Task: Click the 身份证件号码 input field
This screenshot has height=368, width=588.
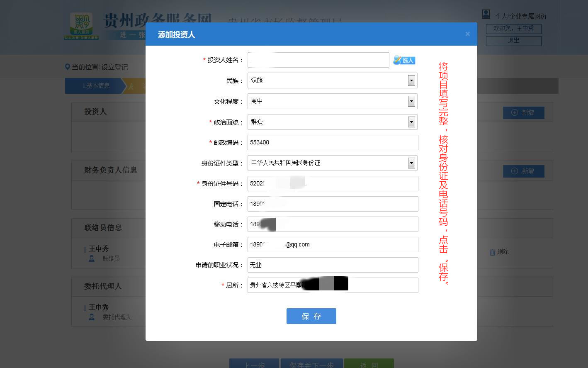Action: pos(333,183)
